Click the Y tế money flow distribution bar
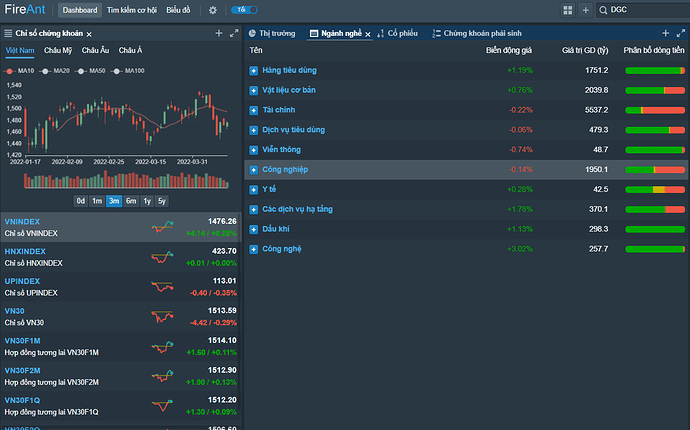The image size is (690, 430). pyautogui.click(x=654, y=189)
